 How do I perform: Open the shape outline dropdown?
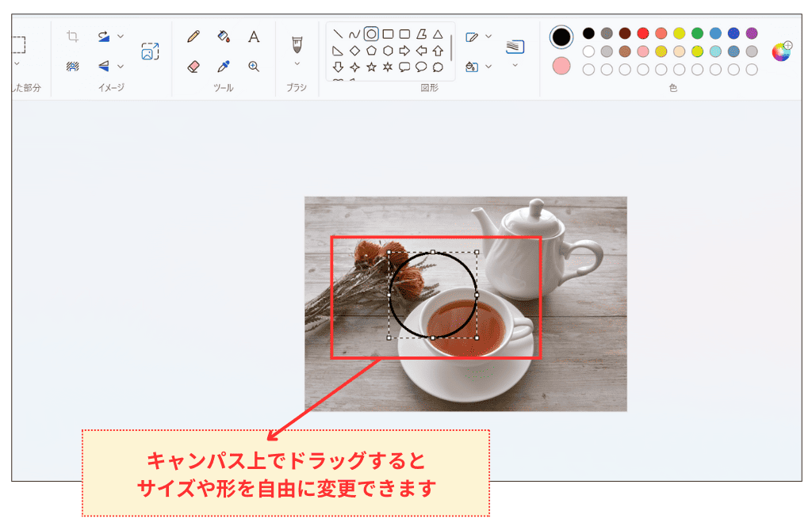[488, 36]
